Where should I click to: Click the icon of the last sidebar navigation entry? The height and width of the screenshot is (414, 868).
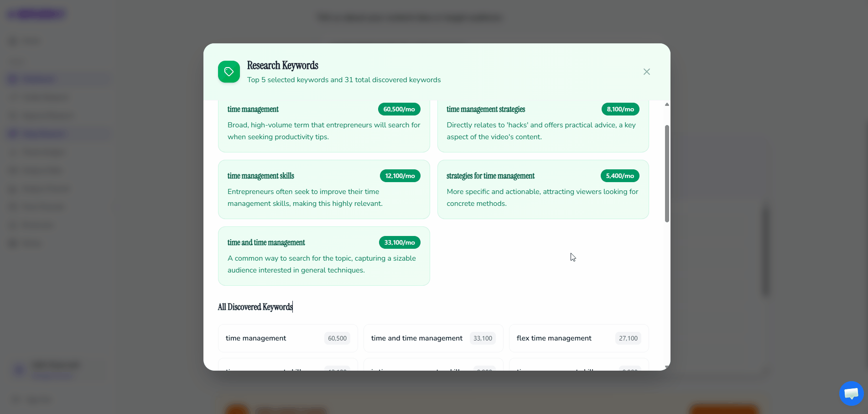tap(12, 243)
